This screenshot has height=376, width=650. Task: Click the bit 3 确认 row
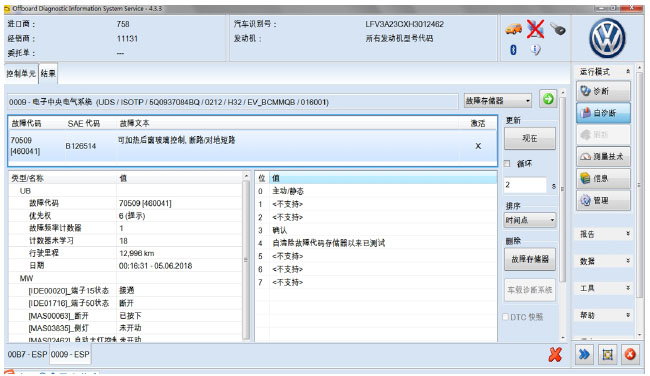(376, 230)
